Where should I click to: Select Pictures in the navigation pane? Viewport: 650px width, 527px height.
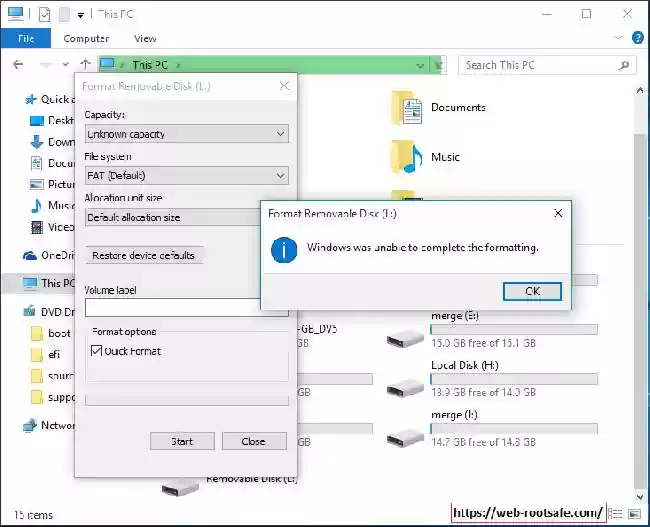[52, 184]
